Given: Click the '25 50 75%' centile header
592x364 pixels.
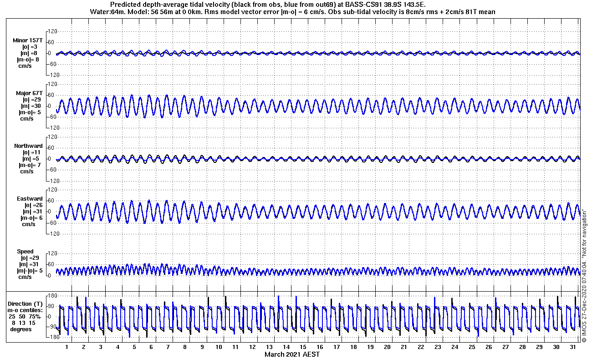Looking at the screenshot, I should (x=26, y=316).
